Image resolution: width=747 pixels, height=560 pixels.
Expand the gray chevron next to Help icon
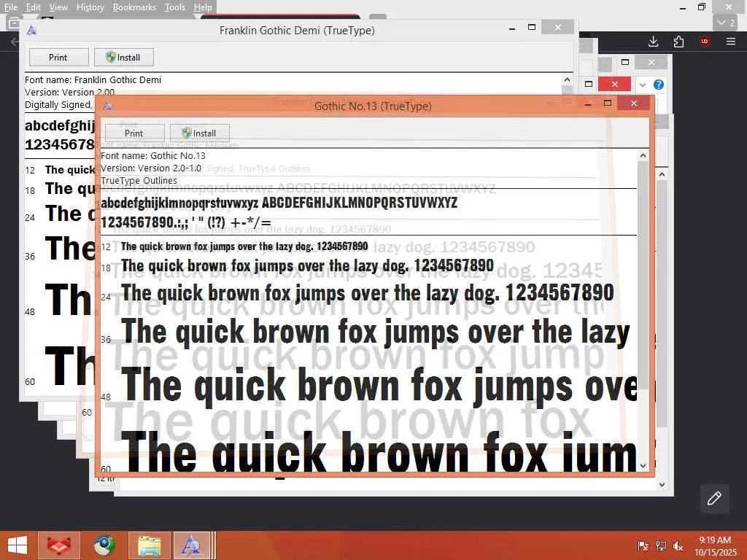tap(643, 85)
